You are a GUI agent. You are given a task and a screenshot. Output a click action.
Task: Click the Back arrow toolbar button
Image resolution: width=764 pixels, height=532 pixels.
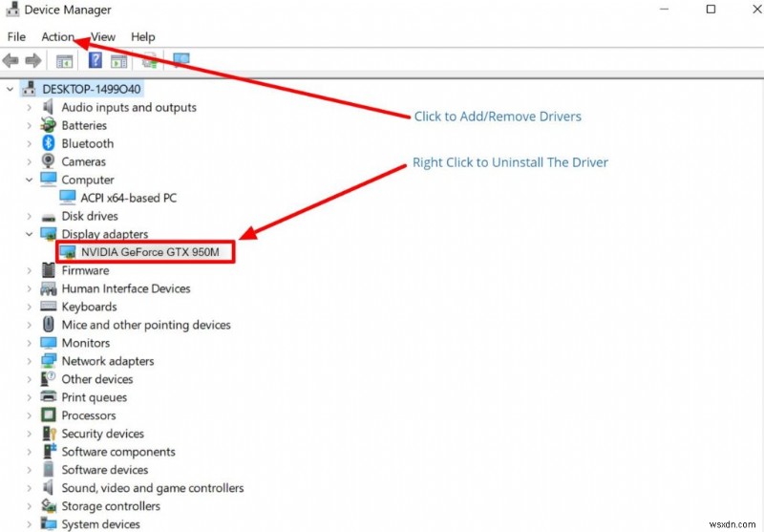(11, 61)
